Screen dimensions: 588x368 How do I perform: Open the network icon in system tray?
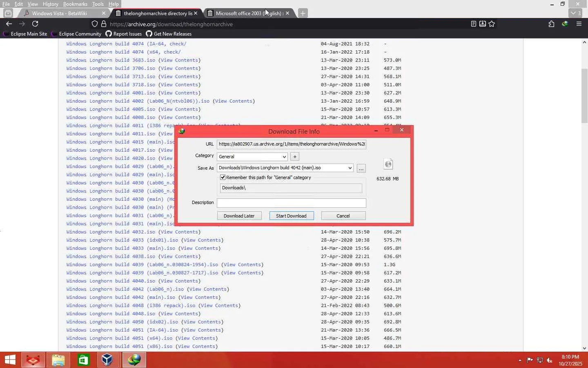coord(540,360)
